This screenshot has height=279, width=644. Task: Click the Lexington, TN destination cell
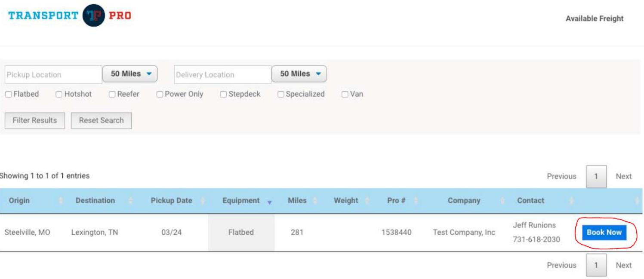point(95,232)
